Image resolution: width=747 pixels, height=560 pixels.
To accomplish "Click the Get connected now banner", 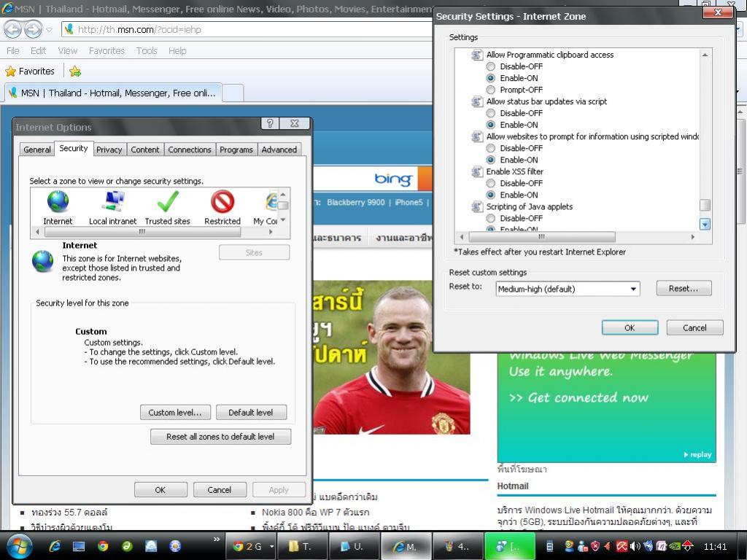I will click(578, 397).
